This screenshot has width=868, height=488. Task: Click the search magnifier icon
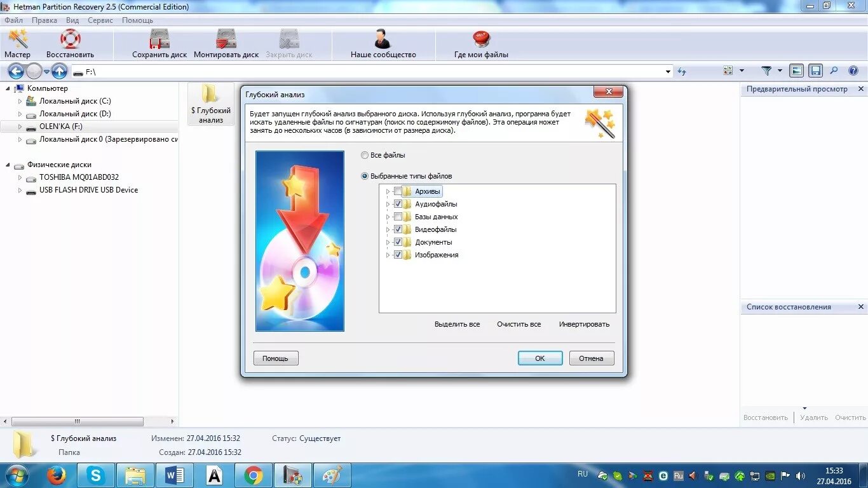coord(834,71)
